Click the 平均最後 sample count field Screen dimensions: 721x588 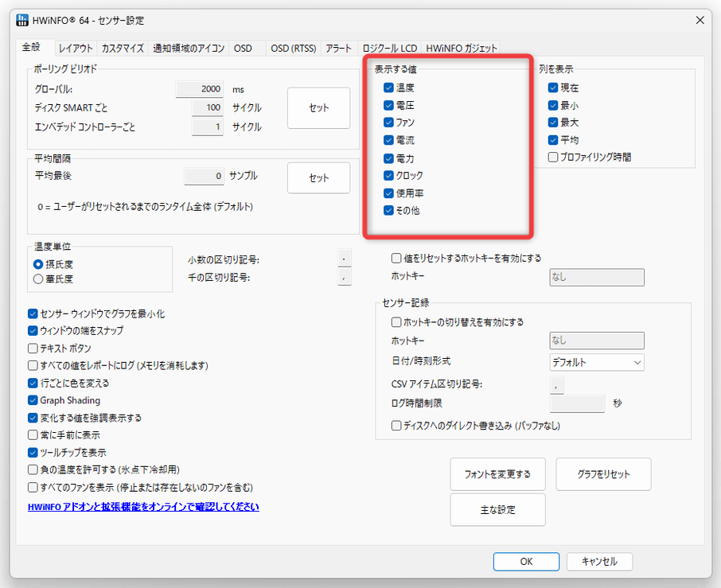(205, 176)
